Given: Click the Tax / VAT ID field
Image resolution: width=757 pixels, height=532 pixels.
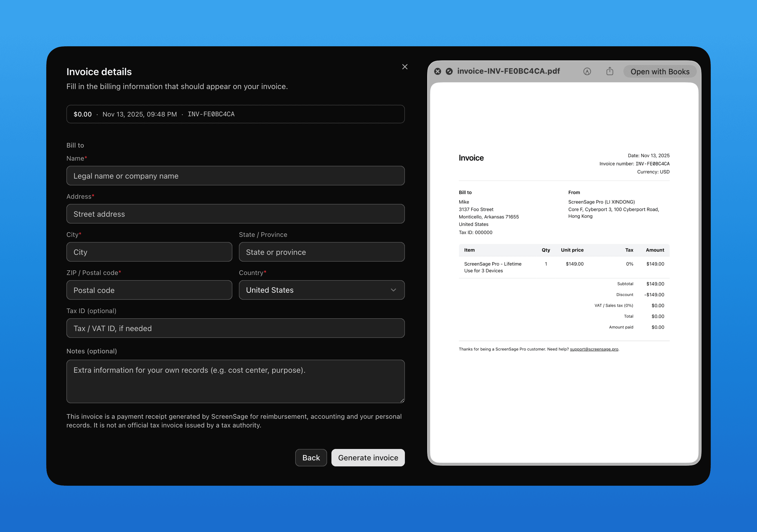Looking at the screenshot, I should click(x=235, y=328).
